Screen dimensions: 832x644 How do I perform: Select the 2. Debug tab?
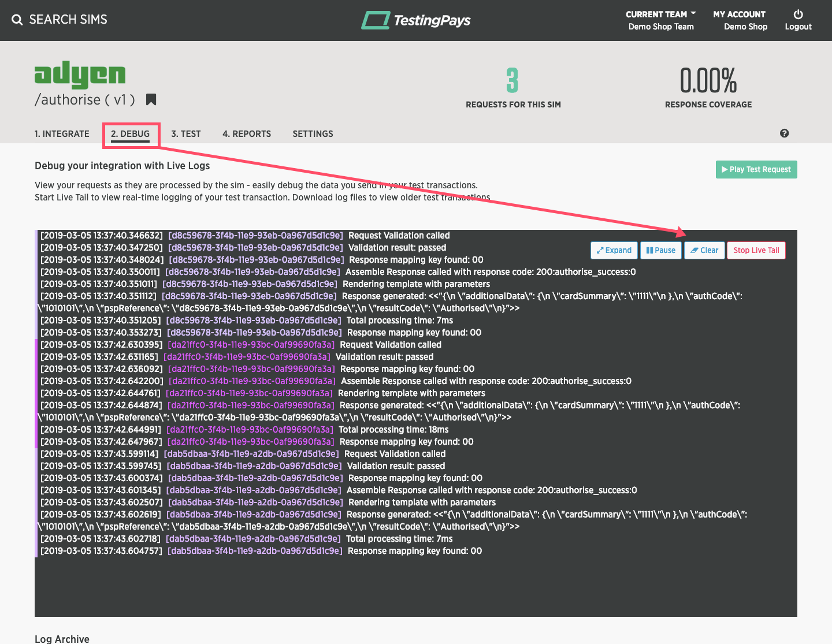131,133
